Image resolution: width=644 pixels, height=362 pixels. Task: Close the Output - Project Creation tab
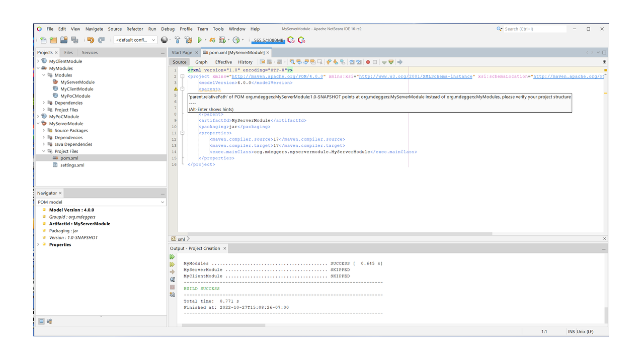225,248
